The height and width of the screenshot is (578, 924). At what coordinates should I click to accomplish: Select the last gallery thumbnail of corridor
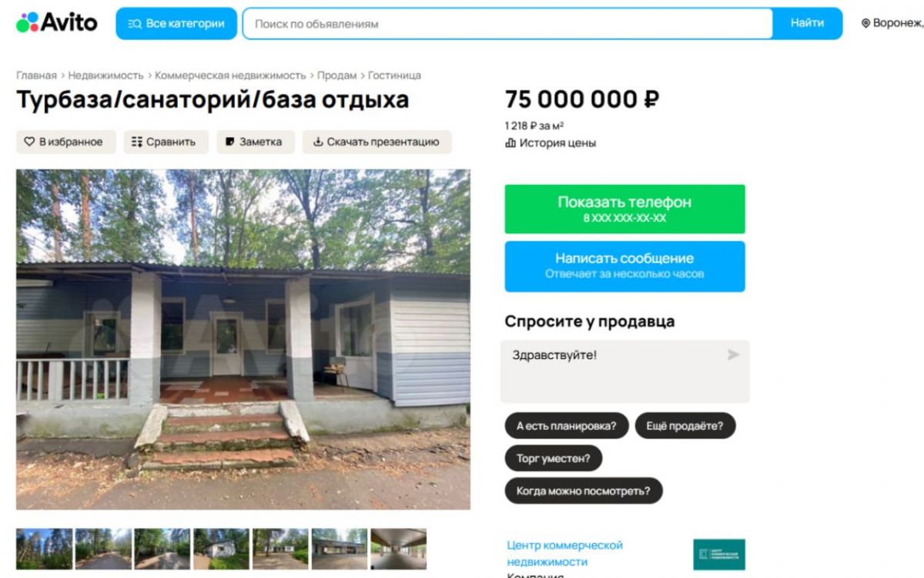(398, 549)
